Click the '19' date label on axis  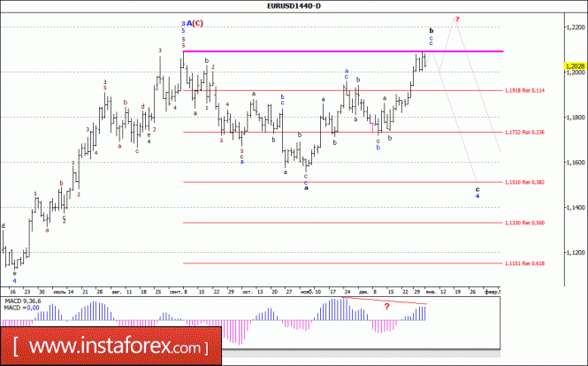pyautogui.click(x=457, y=292)
